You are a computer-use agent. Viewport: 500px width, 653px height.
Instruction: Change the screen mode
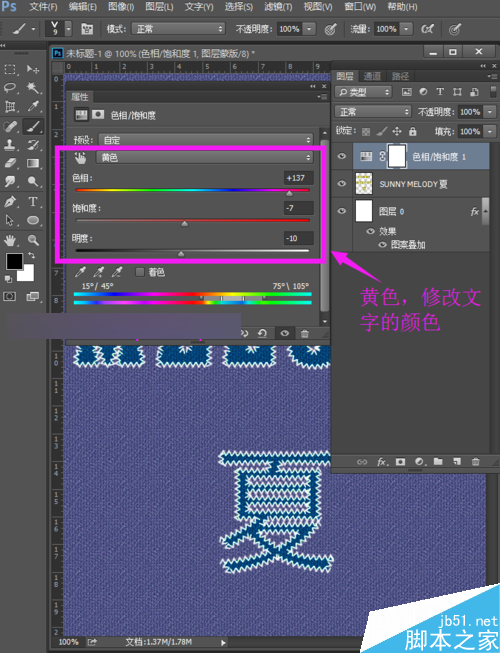click(32, 297)
